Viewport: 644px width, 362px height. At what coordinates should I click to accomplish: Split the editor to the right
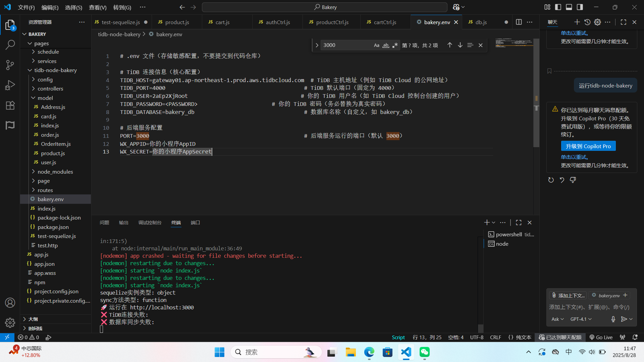[x=519, y=22]
